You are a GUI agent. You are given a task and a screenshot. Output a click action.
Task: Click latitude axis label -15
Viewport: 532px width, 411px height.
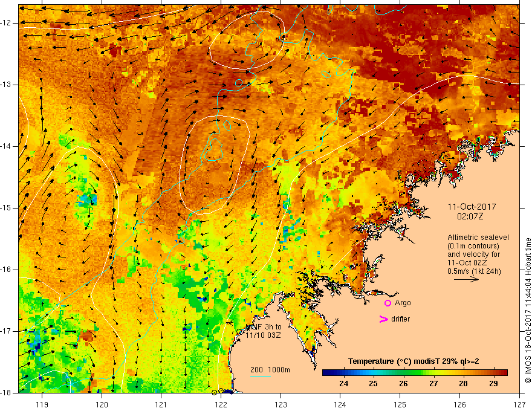(x=7, y=208)
